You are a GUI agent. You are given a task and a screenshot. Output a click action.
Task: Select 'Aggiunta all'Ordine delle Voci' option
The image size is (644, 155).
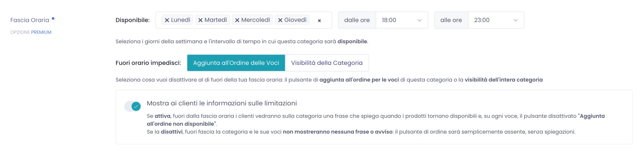(x=236, y=63)
